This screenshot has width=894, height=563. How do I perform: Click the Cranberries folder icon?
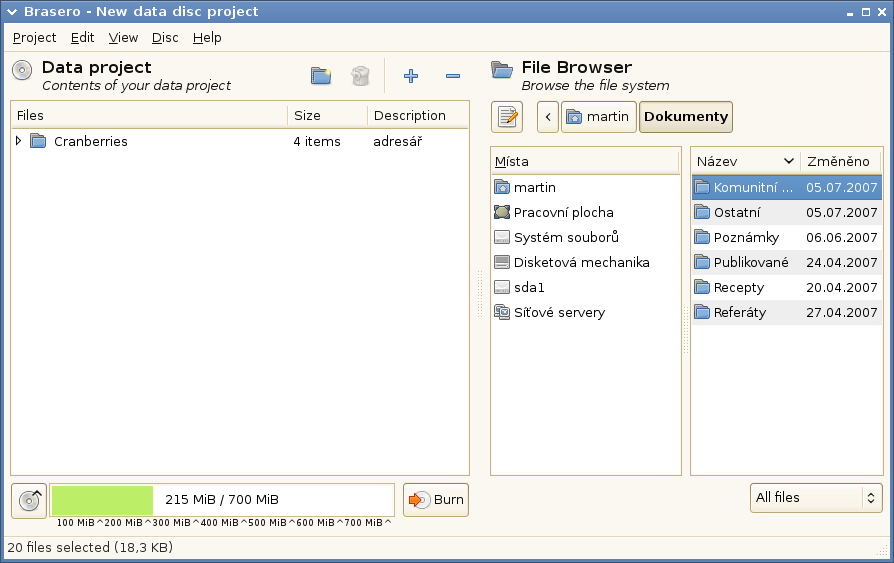point(38,141)
